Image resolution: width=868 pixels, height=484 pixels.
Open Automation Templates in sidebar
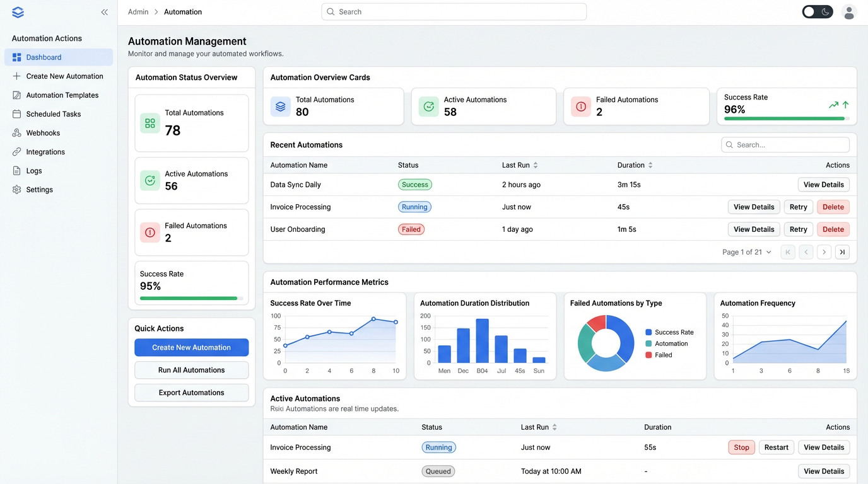pyautogui.click(x=62, y=95)
